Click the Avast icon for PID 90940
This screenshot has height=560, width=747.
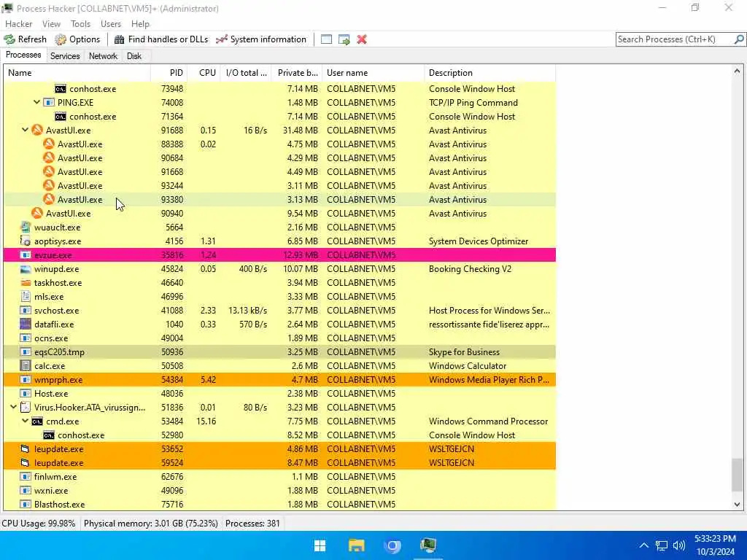coord(37,214)
